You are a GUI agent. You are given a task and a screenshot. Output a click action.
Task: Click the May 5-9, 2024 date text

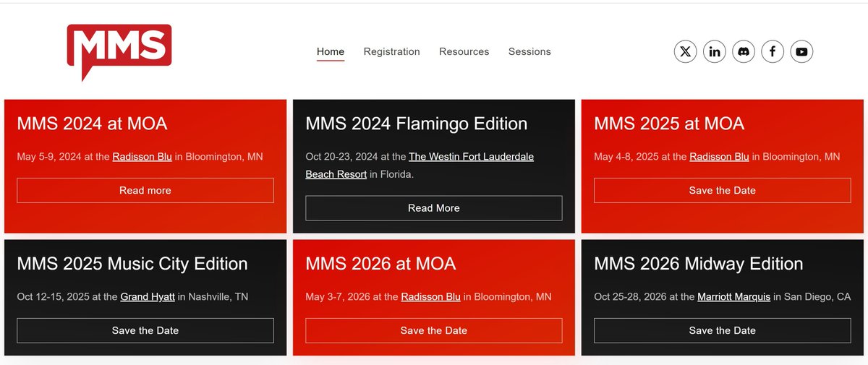click(x=48, y=156)
